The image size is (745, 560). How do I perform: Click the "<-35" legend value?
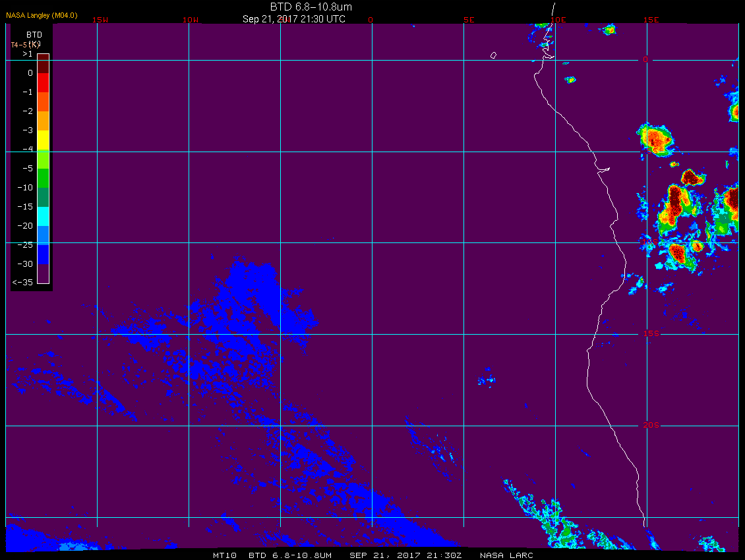pos(23,282)
